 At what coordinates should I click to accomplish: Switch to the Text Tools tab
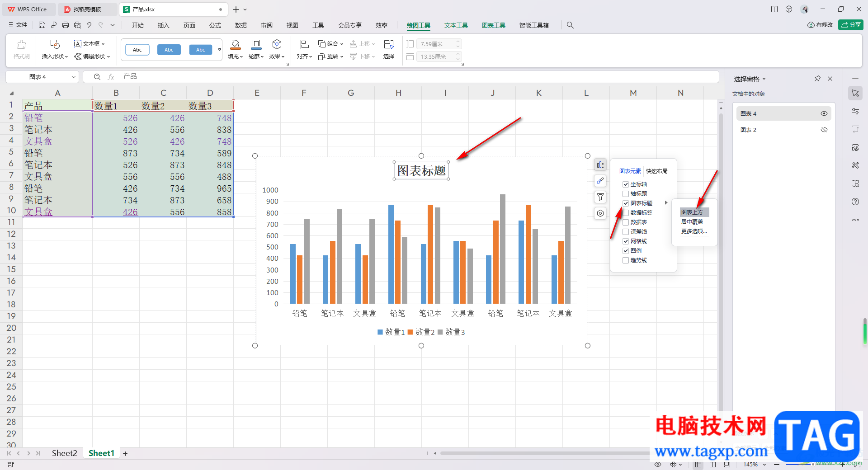pos(456,25)
